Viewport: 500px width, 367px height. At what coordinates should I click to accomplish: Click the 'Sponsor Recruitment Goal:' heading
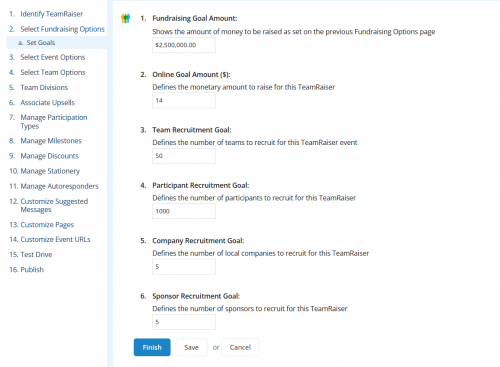tap(196, 296)
